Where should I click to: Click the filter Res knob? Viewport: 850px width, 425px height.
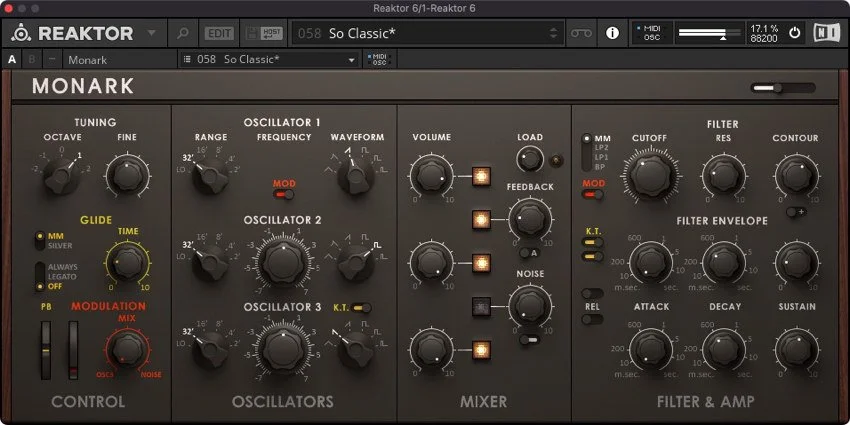[x=724, y=176]
